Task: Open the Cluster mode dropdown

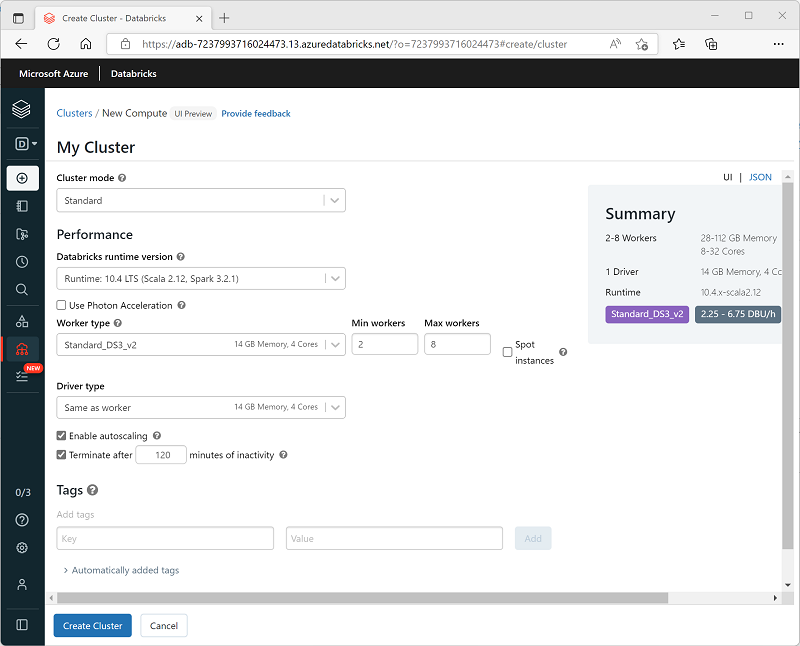Action: (335, 200)
